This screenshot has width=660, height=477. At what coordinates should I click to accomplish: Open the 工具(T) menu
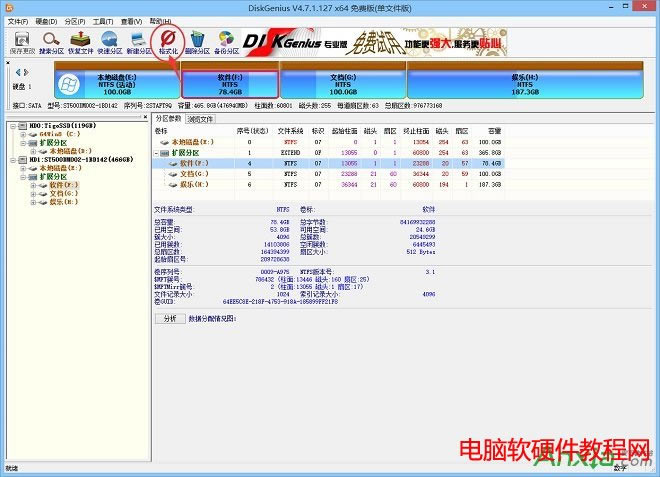click(103, 21)
